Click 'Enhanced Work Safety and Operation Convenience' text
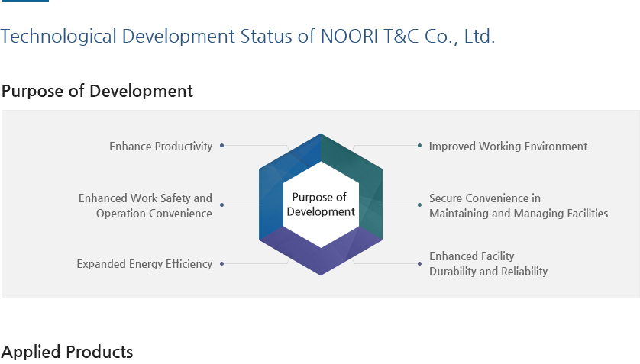Viewport: 640px width, 364px height. pos(145,206)
